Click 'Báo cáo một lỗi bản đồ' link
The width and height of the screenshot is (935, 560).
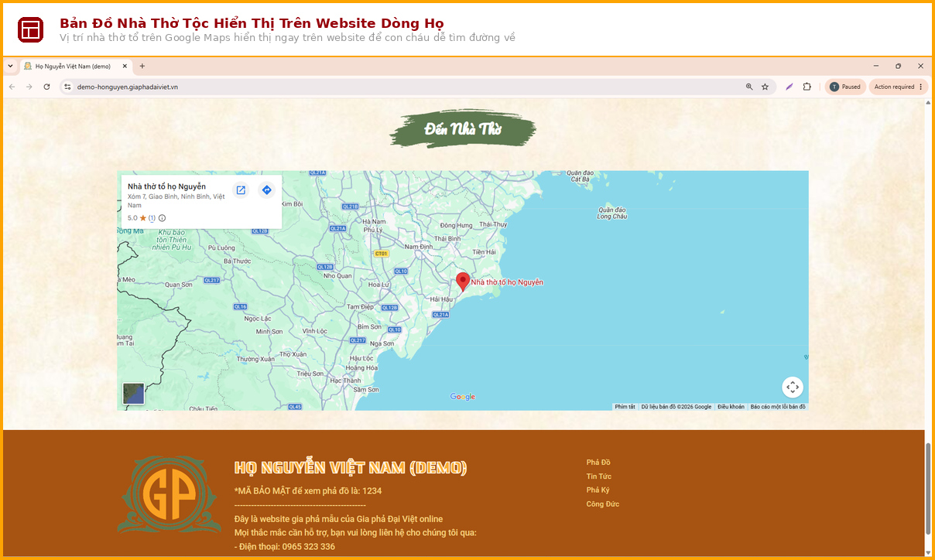coord(778,407)
